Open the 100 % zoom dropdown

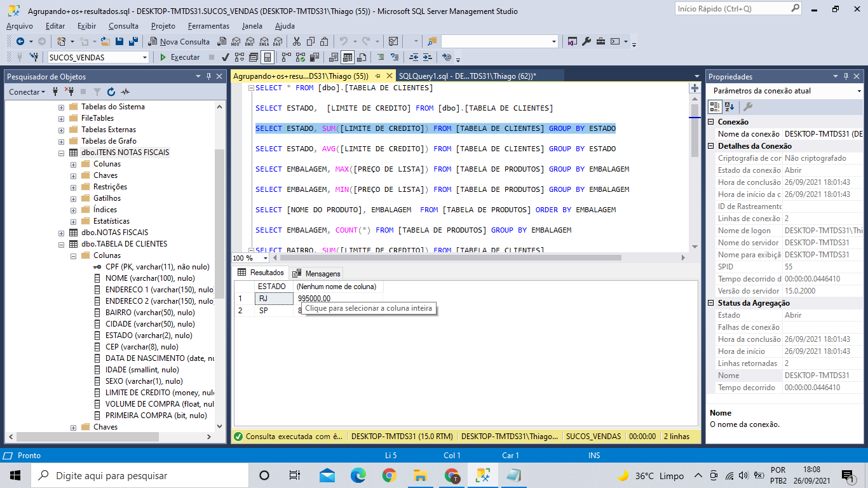tap(266, 258)
